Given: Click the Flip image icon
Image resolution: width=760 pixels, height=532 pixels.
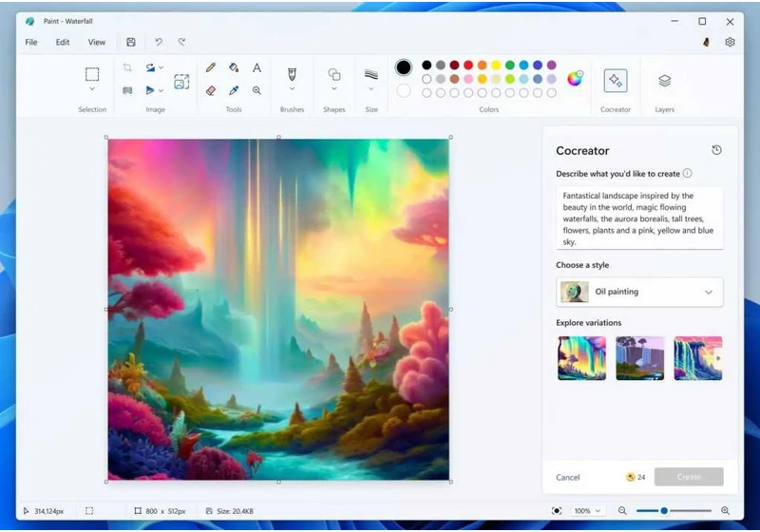Looking at the screenshot, I should point(150,90).
